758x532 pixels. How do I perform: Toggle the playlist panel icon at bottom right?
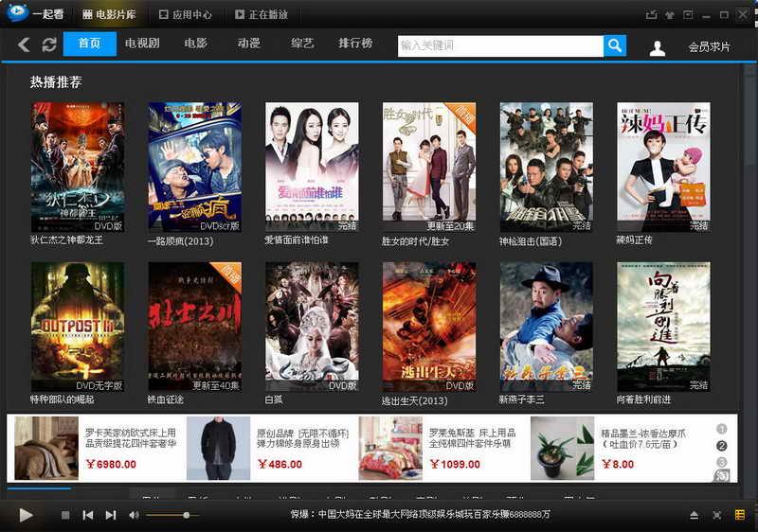(740, 515)
